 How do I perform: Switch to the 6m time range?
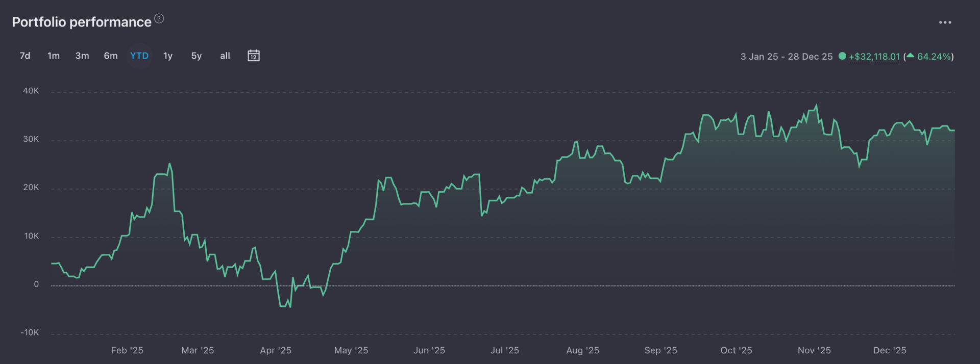(x=111, y=56)
